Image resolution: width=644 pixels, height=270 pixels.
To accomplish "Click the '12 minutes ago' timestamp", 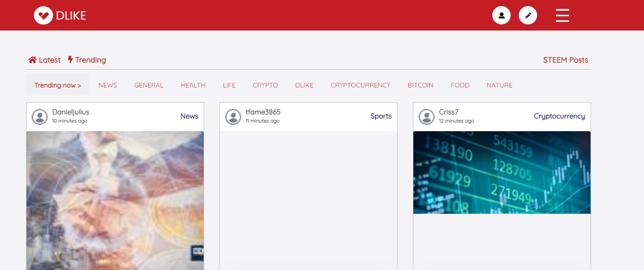I will [456, 121].
